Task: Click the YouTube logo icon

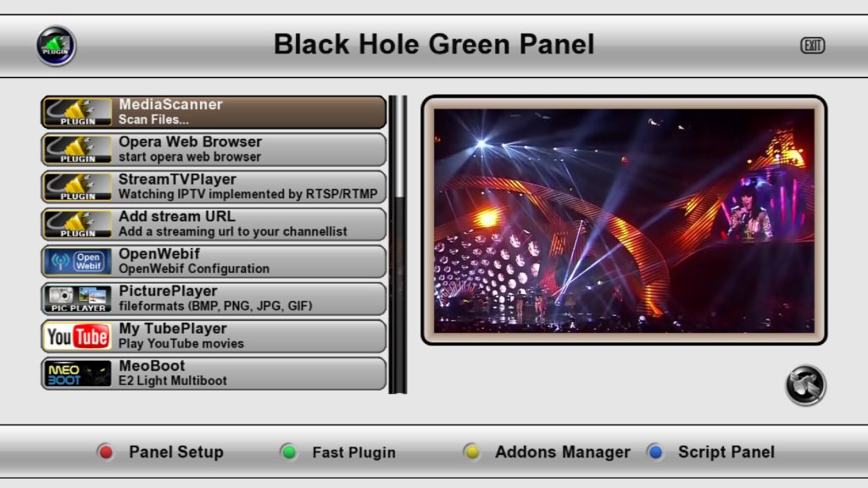Action: click(78, 336)
